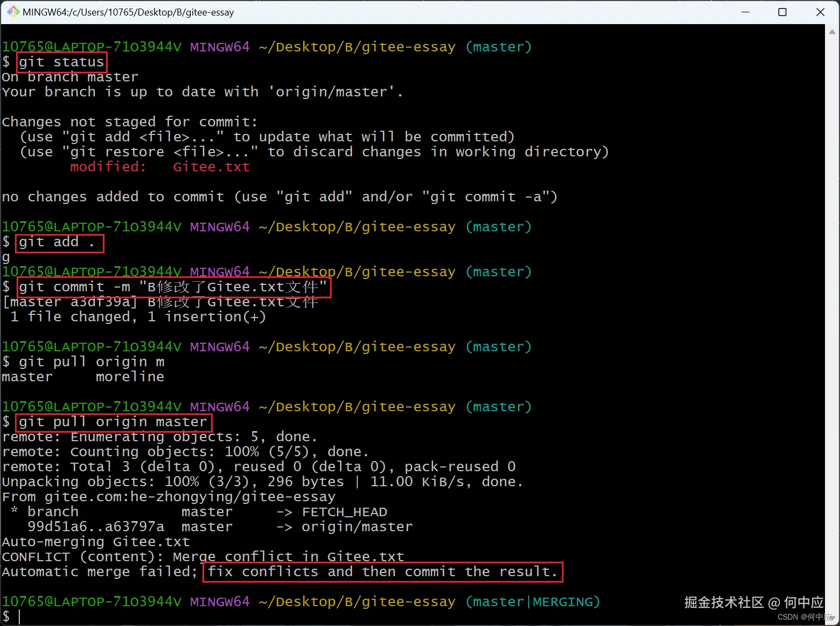The image size is (840, 626).
Task: Click the '[master a3df39a]' commit result line
Action: tap(160, 302)
